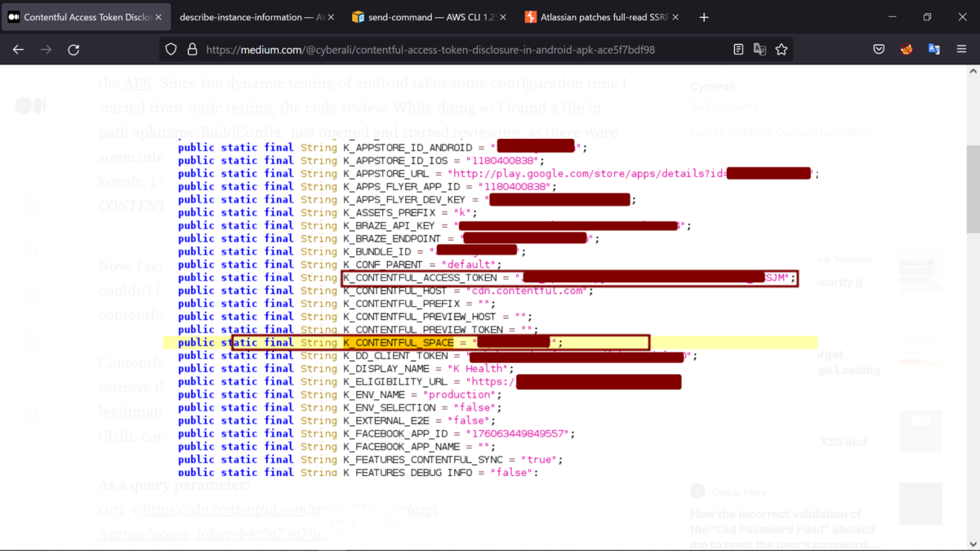Screen dimensions: 980x551
Task: Click the K_BRAZE_API_KEY code line
Action: [434, 225]
